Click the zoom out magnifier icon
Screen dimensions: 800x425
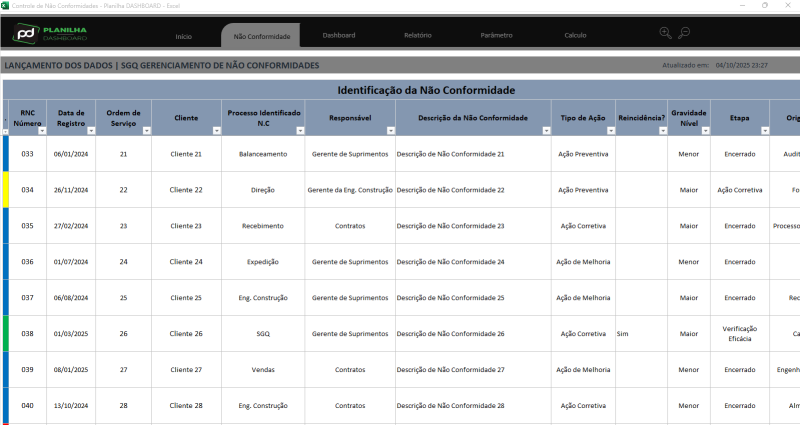(x=684, y=33)
